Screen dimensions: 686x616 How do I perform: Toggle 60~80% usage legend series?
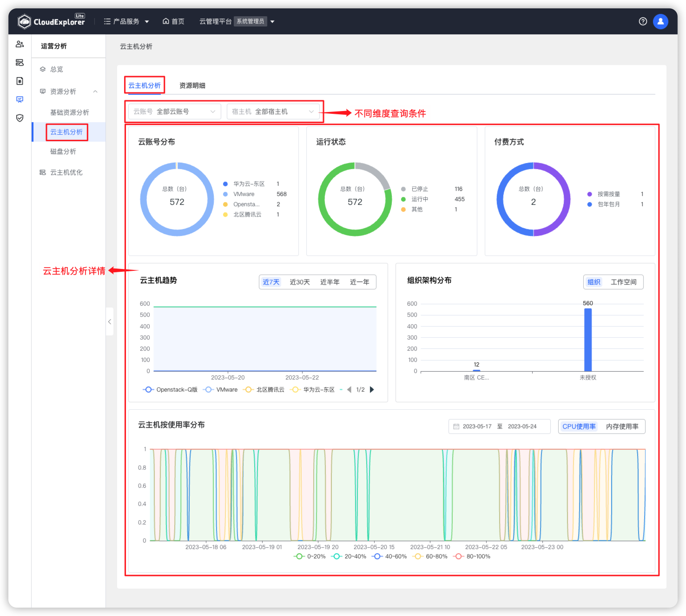[430, 556]
